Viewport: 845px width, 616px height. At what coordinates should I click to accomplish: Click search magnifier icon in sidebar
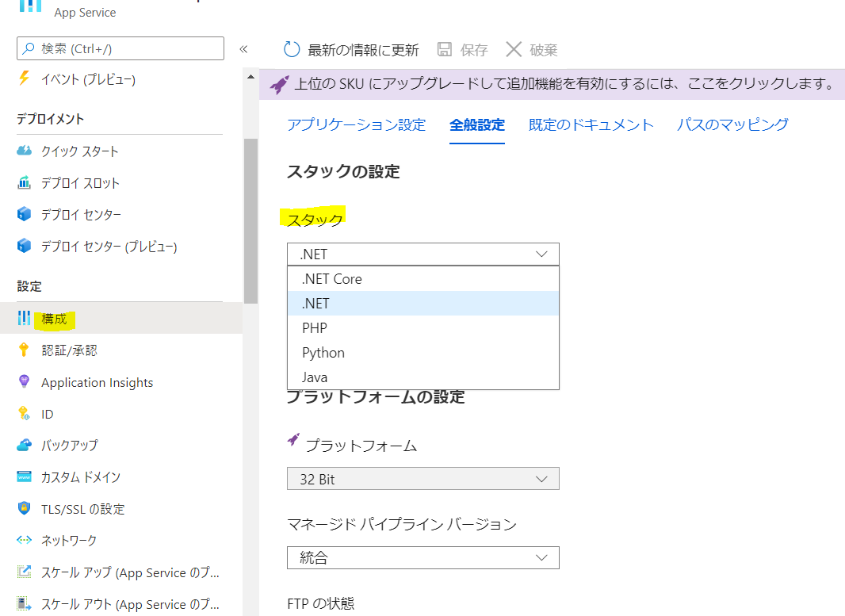click(x=29, y=48)
